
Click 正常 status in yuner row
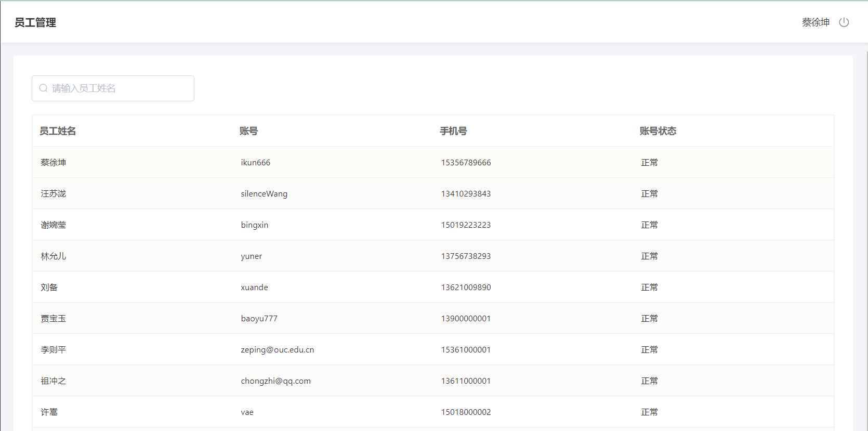tap(650, 256)
